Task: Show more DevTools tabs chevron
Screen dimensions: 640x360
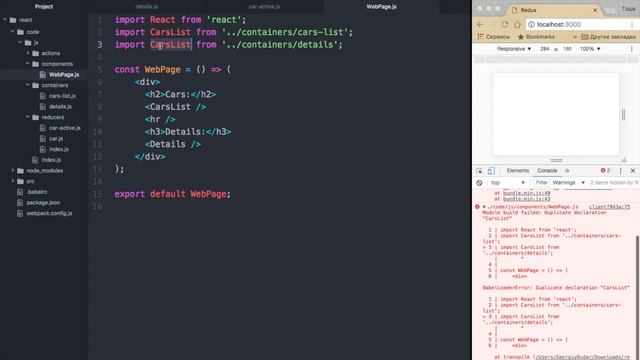Action: point(567,171)
